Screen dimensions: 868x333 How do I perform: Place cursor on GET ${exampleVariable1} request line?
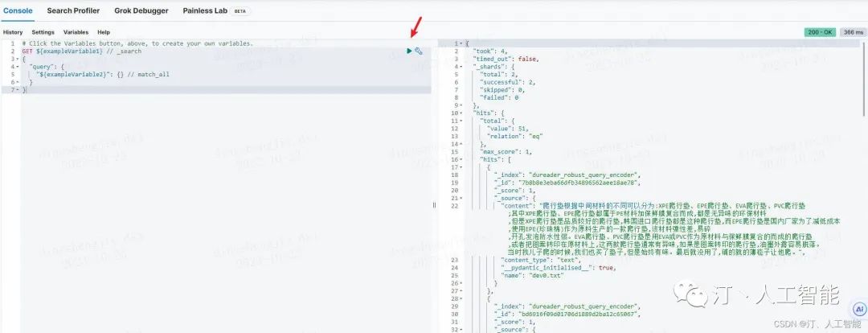[x=81, y=51]
